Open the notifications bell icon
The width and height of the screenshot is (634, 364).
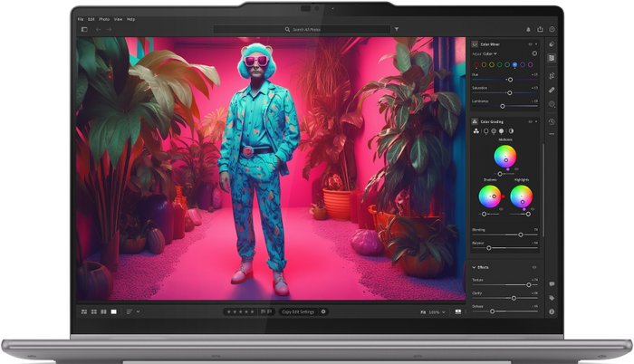(x=528, y=29)
